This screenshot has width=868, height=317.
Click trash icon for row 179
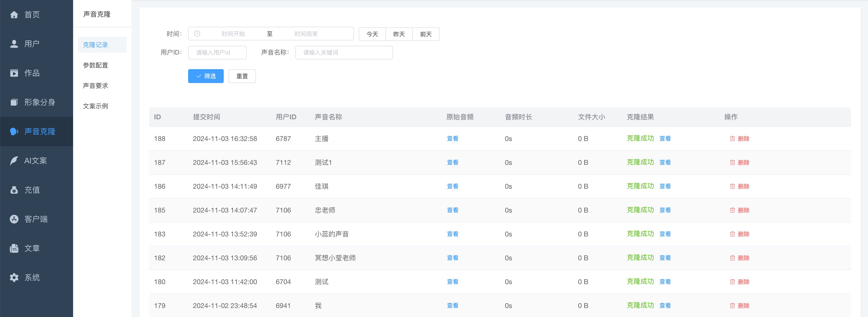point(732,306)
